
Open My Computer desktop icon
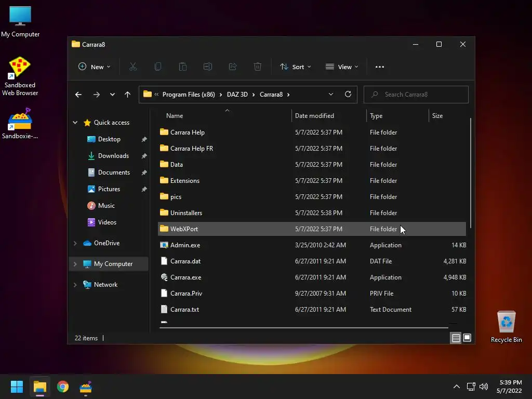[x=20, y=21]
